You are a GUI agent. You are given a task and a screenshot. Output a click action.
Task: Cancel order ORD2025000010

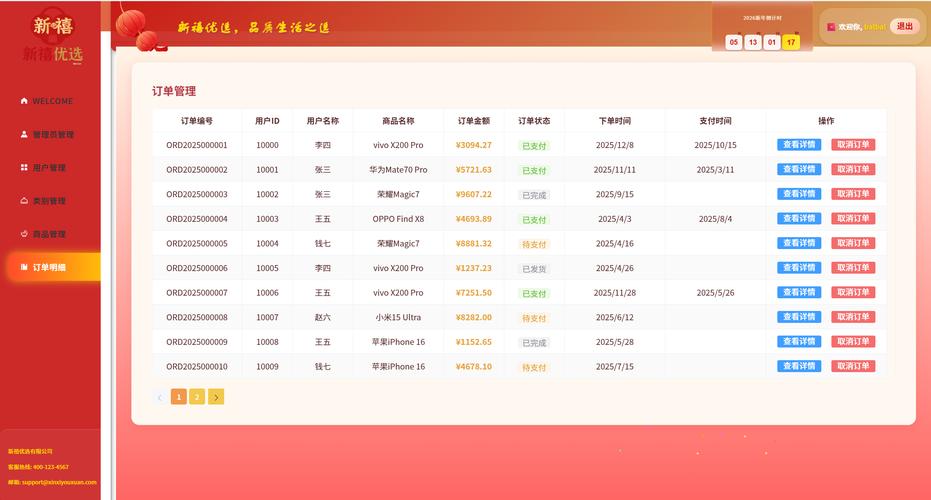tap(853, 366)
